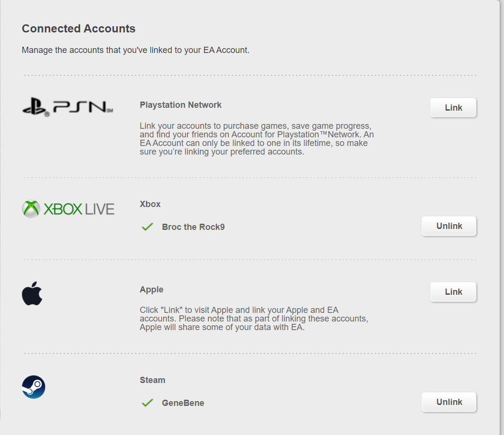
Task: Click the Xbox section title
Action: pyautogui.click(x=150, y=204)
